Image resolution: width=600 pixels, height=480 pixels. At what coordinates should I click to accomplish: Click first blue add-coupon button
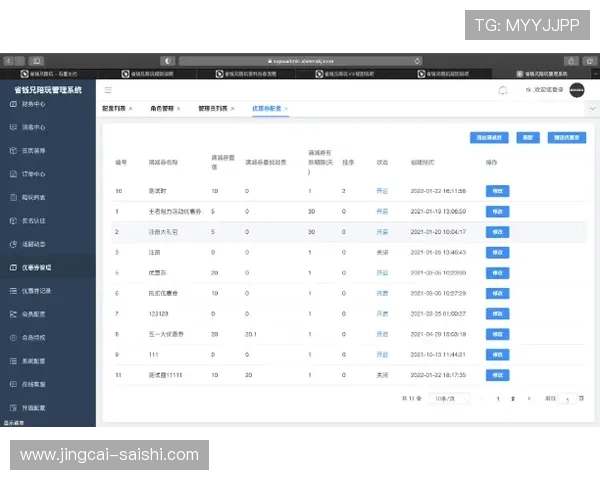point(489,138)
